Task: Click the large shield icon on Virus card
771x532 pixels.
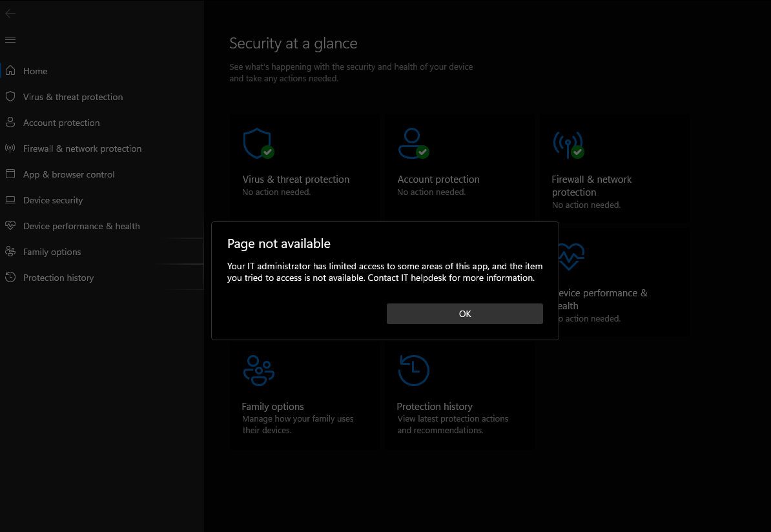Action: click(x=258, y=143)
